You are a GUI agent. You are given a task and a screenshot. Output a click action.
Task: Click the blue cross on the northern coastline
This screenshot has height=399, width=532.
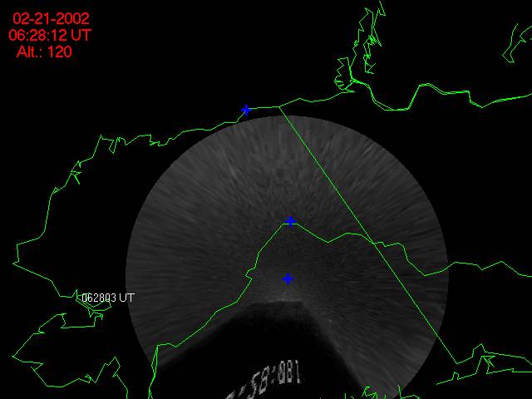246,110
